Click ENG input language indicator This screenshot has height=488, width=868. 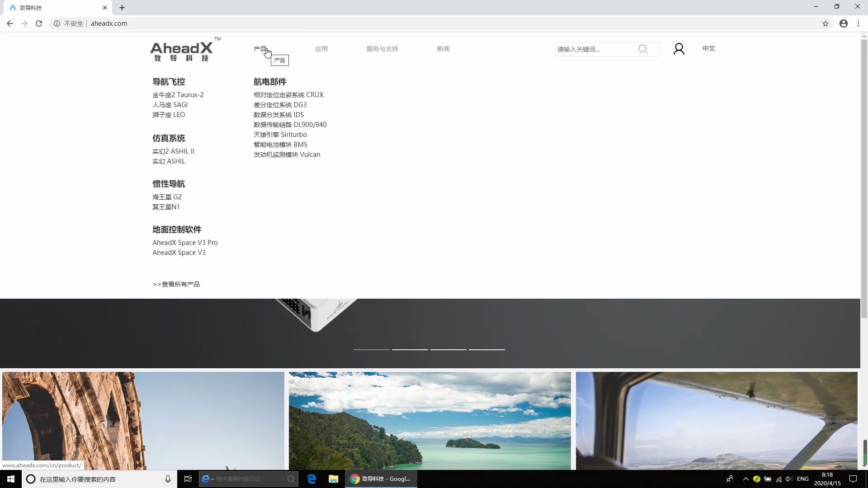pos(803,479)
